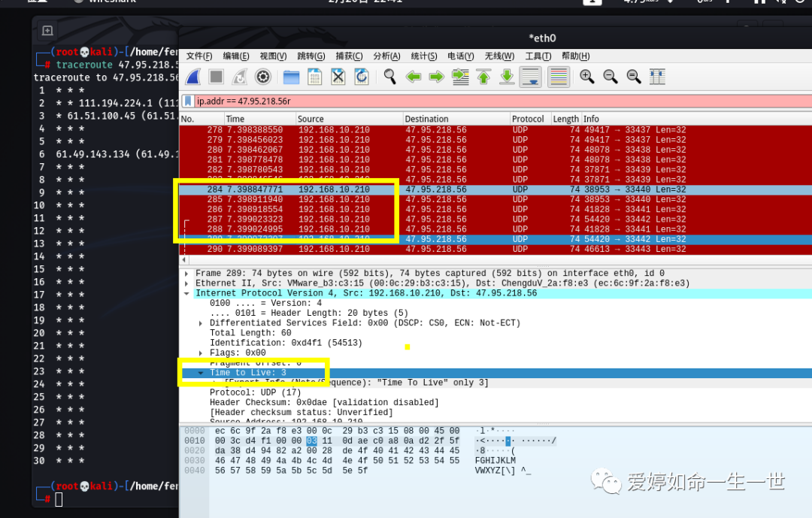Viewport: 812px width, 518px height.
Task: Sort by the Time column header
Action: (x=260, y=119)
